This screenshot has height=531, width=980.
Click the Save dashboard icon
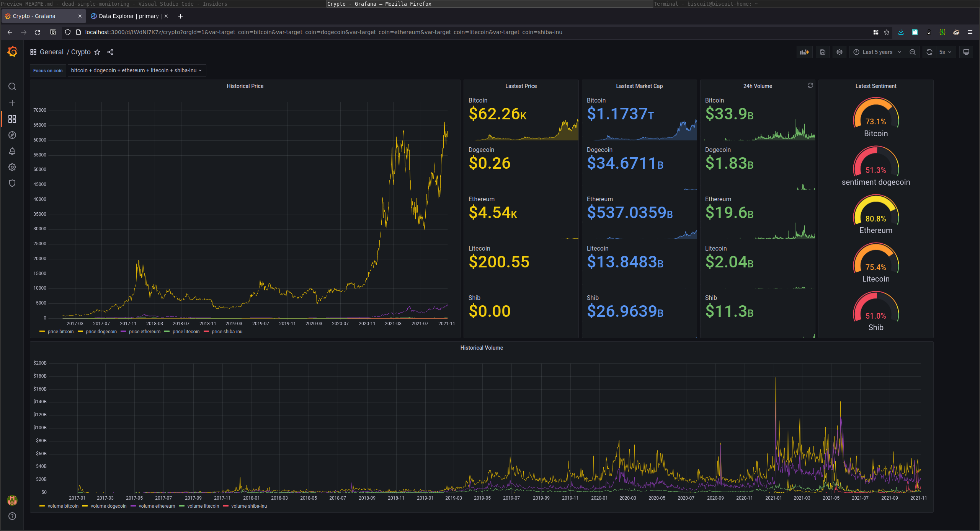pyautogui.click(x=822, y=52)
